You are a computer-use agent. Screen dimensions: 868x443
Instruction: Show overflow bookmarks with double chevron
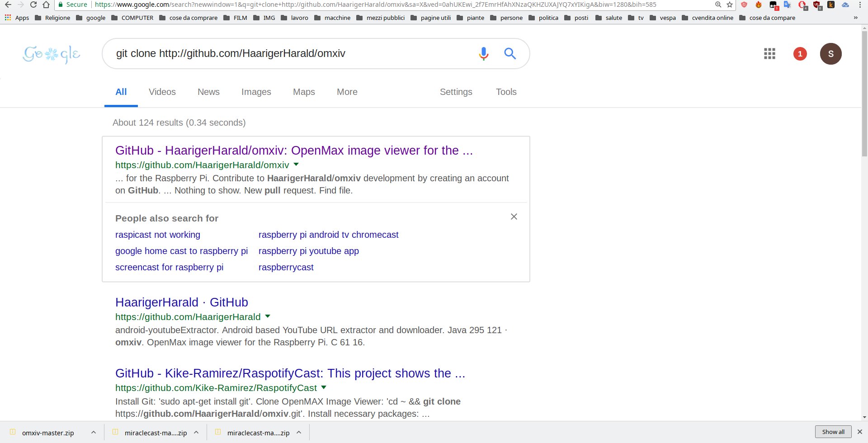coord(855,18)
